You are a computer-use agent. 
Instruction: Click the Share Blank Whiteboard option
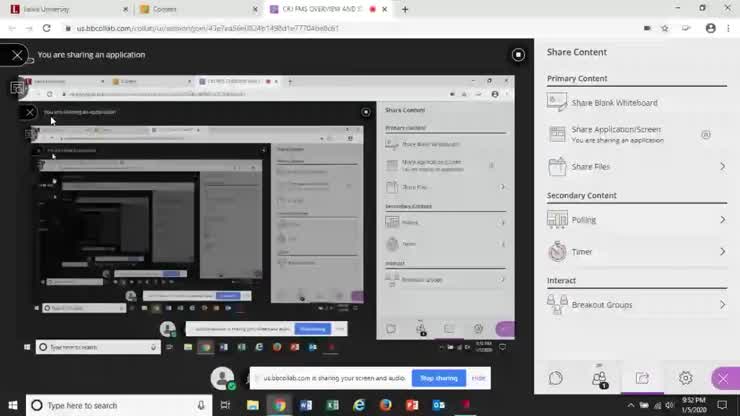pos(614,103)
